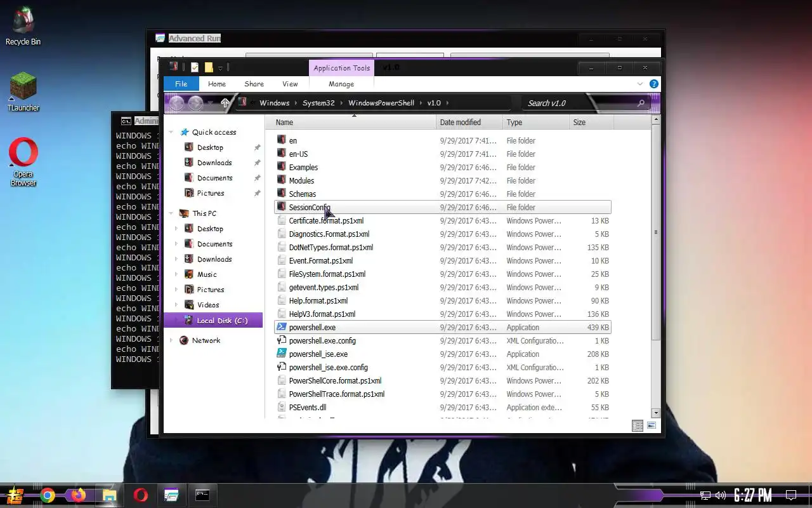The width and height of the screenshot is (812, 508).
Task: Click the scrollbar down arrow
Action: pos(656,413)
